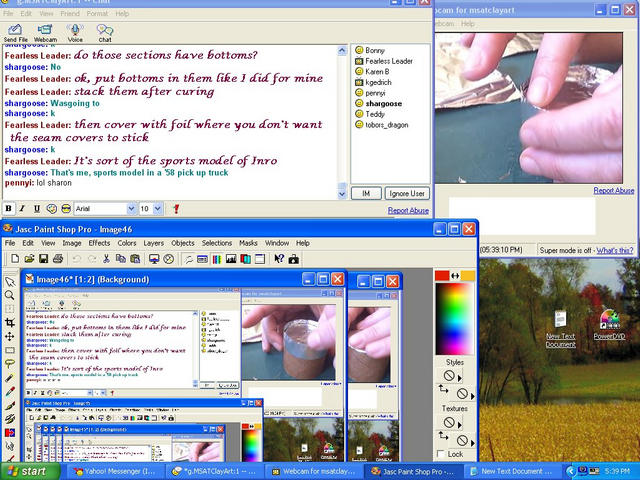The width and height of the screenshot is (640, 480).
Task: Click the IM button
Action: pos(366,193)
